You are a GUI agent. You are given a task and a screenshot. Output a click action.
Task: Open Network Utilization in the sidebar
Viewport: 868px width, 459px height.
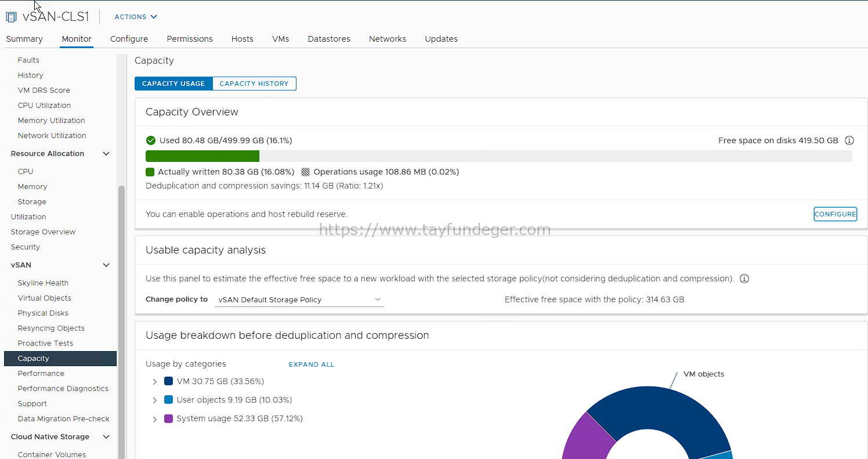(52, 135)
